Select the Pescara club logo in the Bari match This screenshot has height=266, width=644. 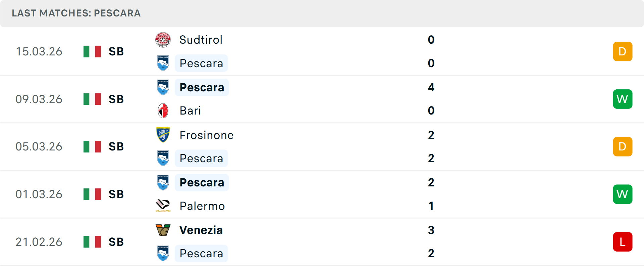163,87
